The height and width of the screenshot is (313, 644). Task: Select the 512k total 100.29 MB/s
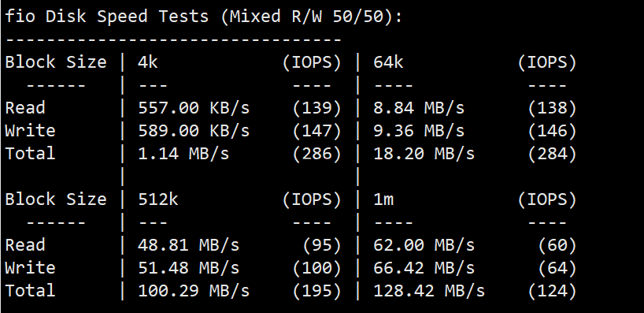194,291
